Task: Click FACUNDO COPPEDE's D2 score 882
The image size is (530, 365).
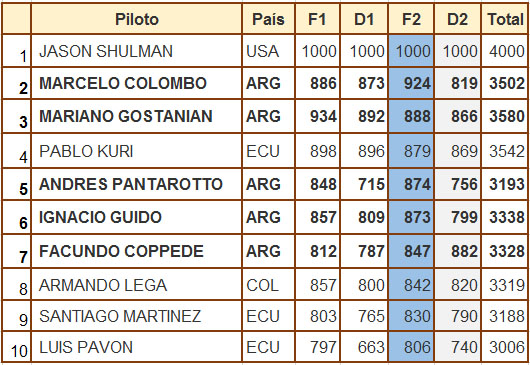Action: (x=457, y=251)
